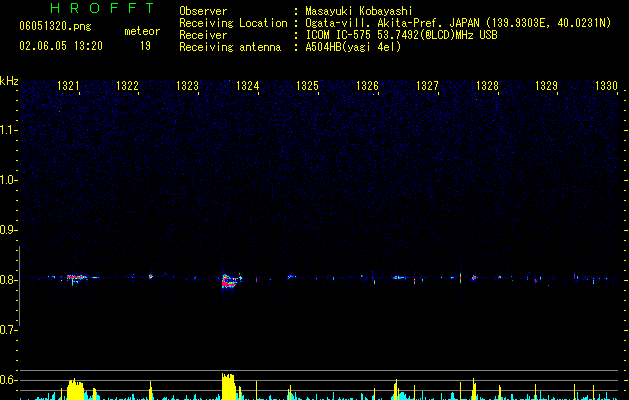Click the HROFFT title at top left
Screen dimensions: 629x400
(103, 8)
